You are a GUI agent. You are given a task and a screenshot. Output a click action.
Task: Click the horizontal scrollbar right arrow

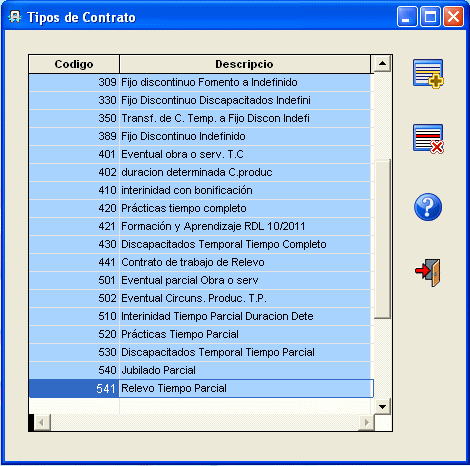366,423
